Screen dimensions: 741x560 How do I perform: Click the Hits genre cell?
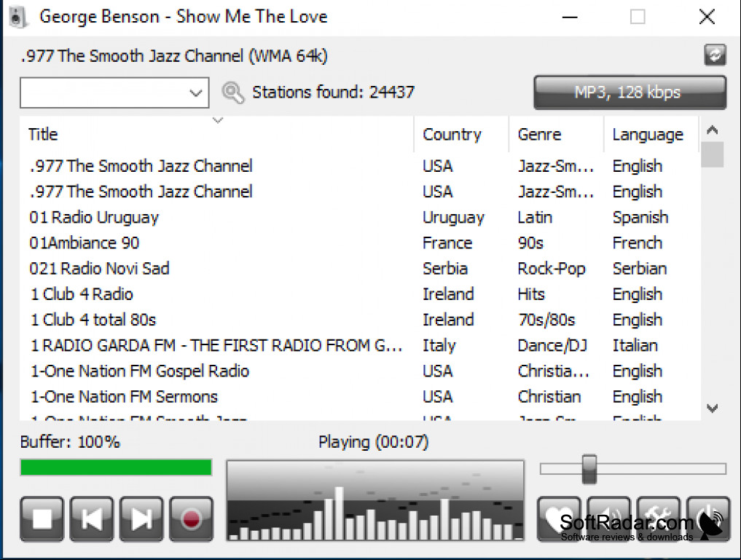tap(531, 293)
